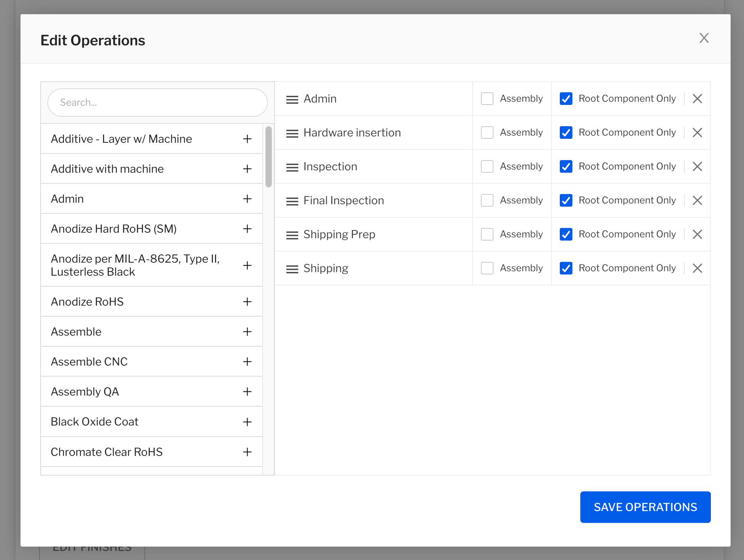The width and height of the screenshot is (744, 560).
Task: Add the Admin operation via its plus icon
Action: (247, 199)
